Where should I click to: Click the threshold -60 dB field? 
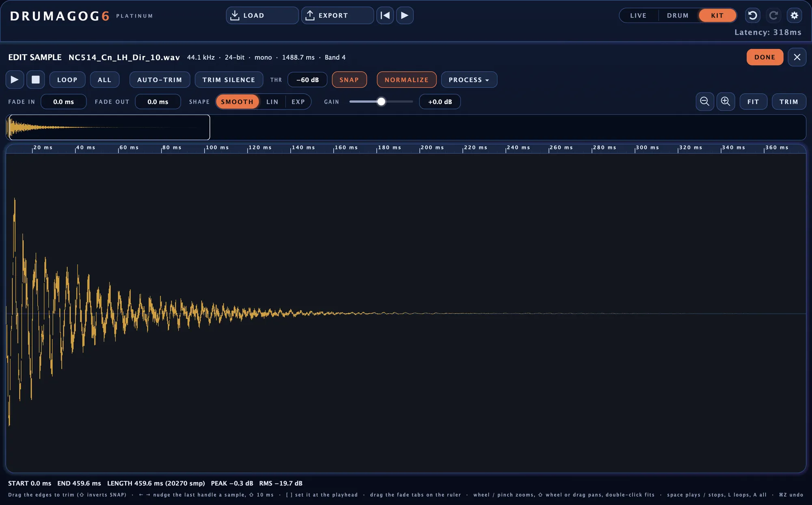click(x=307, y=80)
